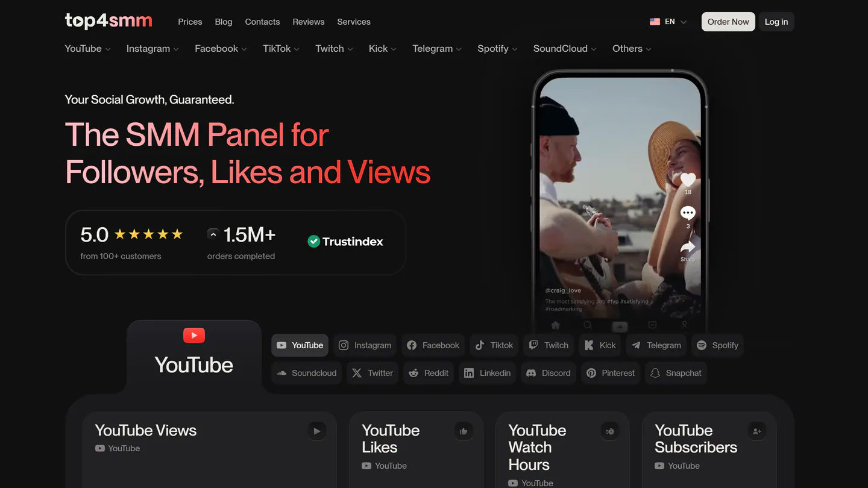The image size is (868, 488).
Task: Click the comment bubble icon on phone video
Action: 688,213
